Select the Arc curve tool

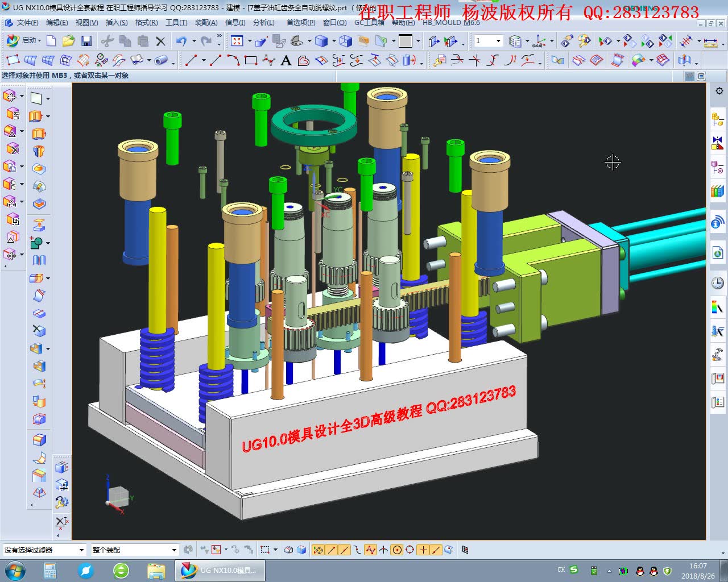[x=233, y=60]
